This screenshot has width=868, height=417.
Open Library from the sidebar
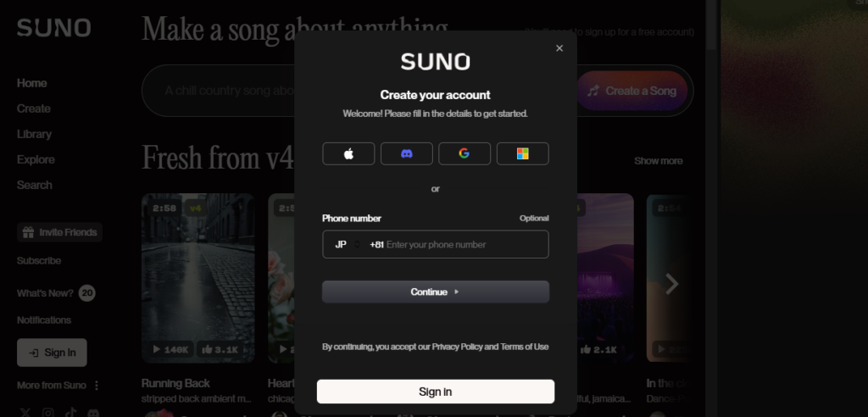(34, 134)
